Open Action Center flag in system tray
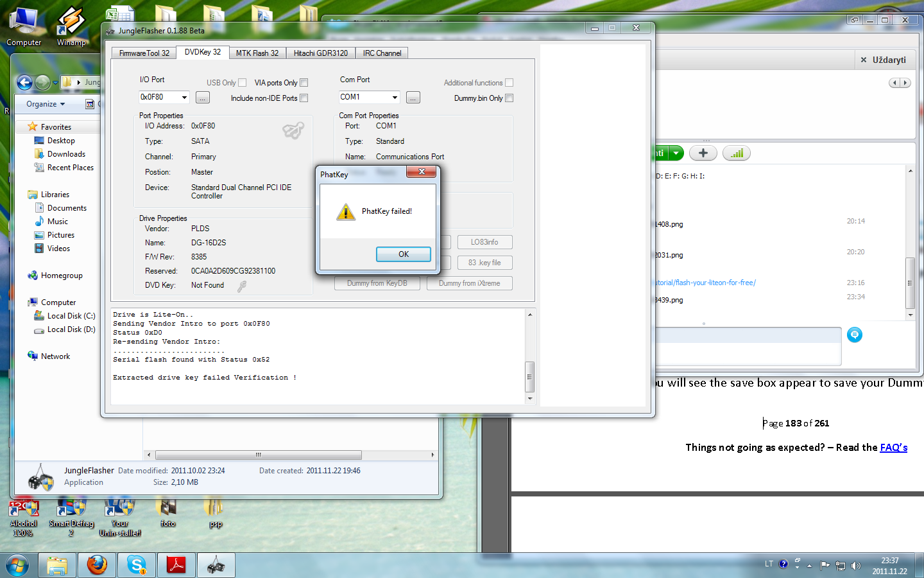Image resolution: width=924 pixels, height=578 pixels. [x=825, y=566]
